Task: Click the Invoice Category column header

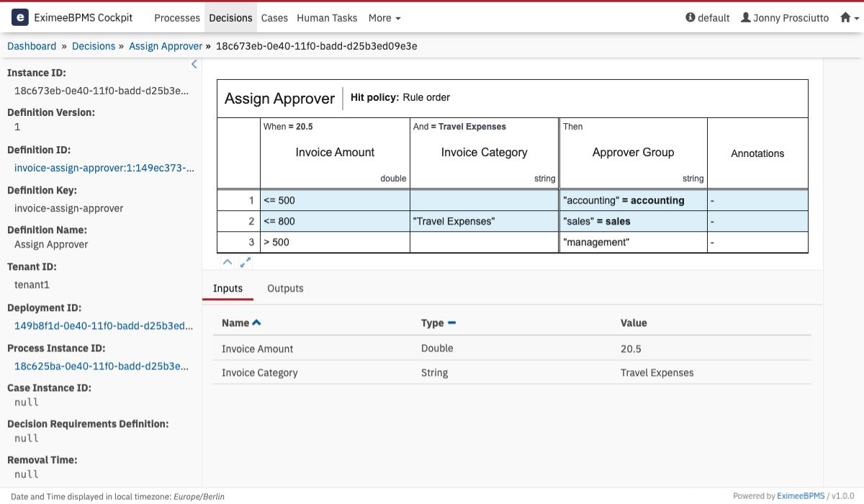Action: [484, 153]
